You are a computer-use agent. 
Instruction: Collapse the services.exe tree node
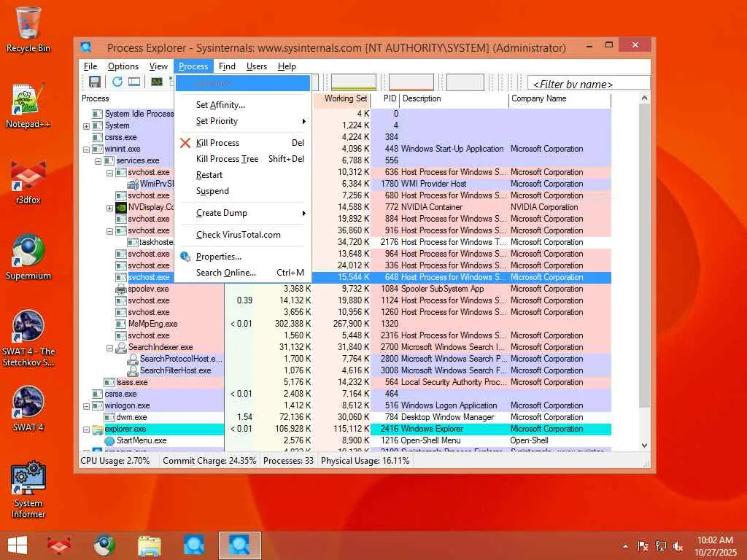coord(98,161)
